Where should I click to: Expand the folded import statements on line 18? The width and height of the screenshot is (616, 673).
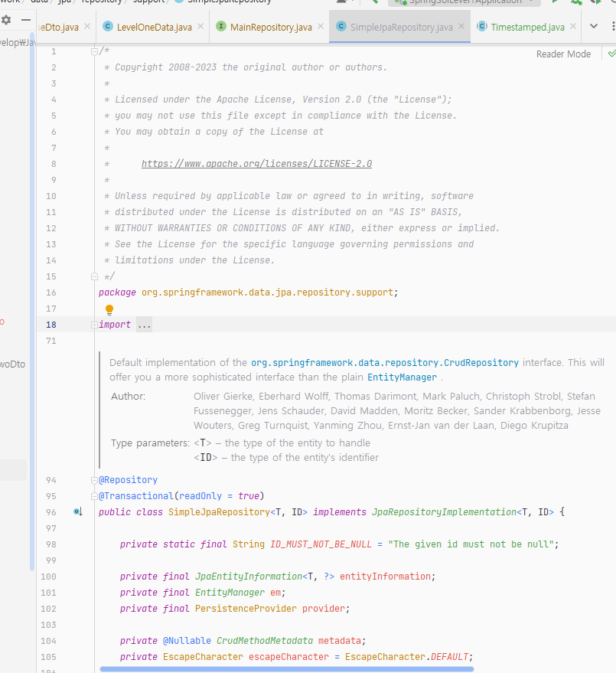point(144,324)
